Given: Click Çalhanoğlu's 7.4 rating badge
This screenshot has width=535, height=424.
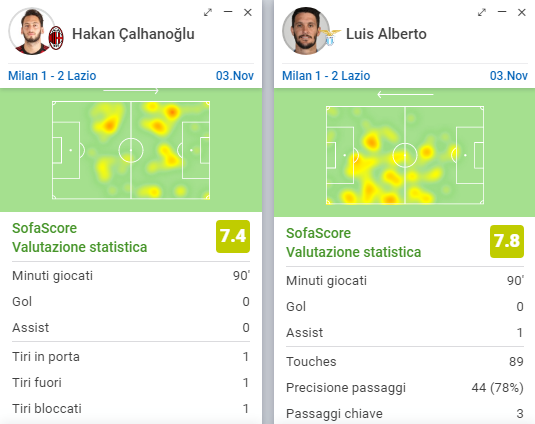Looking at the screenshot, I should 233,236.
